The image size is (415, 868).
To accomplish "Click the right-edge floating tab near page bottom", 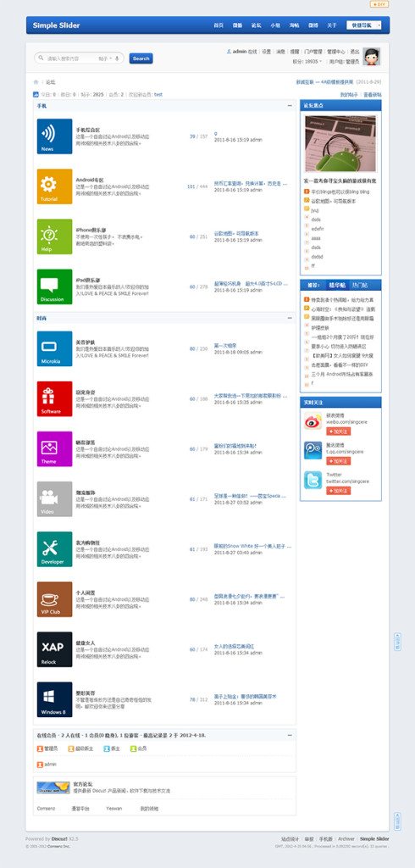I will coord(396,821).
